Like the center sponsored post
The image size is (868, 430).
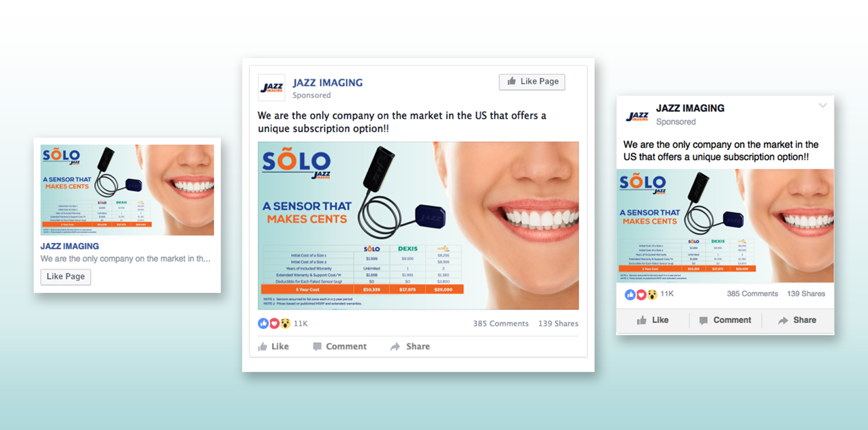click(273, 346)
